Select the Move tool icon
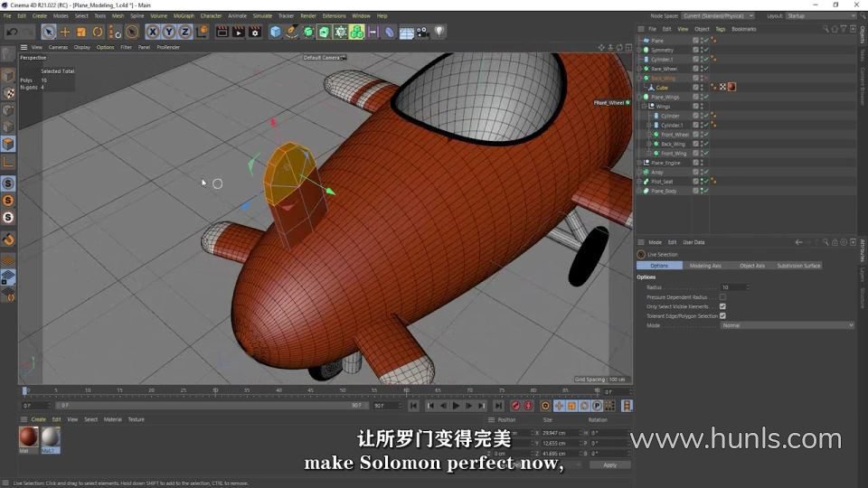Screen dimensions: 868x488 pos(65,33)
